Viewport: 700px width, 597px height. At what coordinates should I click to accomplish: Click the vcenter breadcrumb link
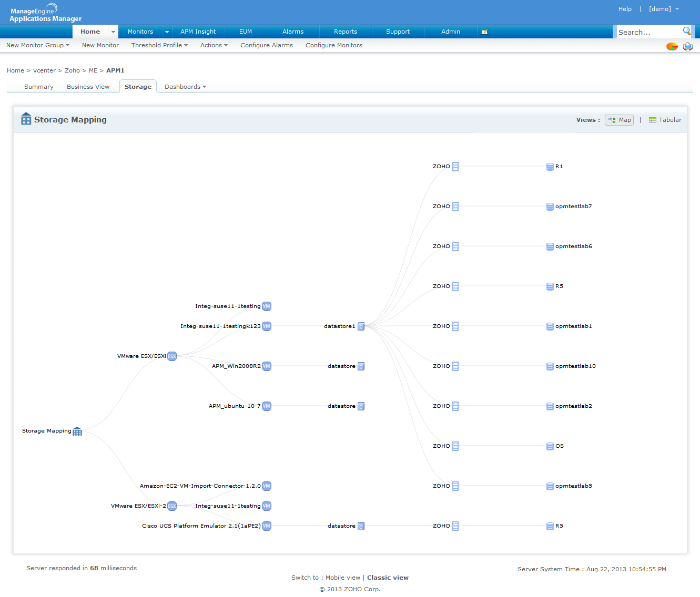coord(44,70)
